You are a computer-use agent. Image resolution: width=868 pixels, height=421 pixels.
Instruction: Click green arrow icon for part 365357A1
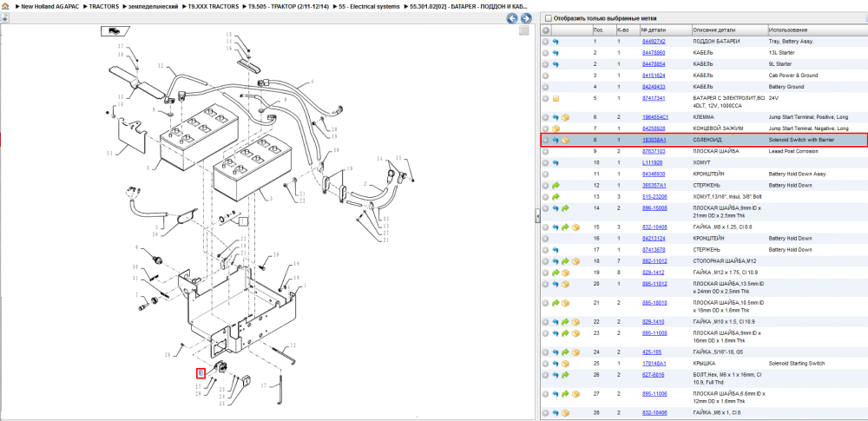[556, 185]
